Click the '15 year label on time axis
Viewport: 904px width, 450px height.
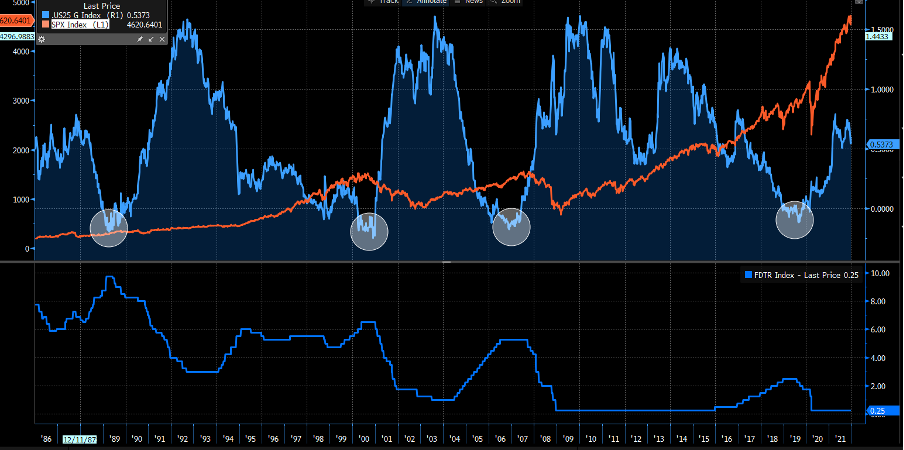pos(704,439)
